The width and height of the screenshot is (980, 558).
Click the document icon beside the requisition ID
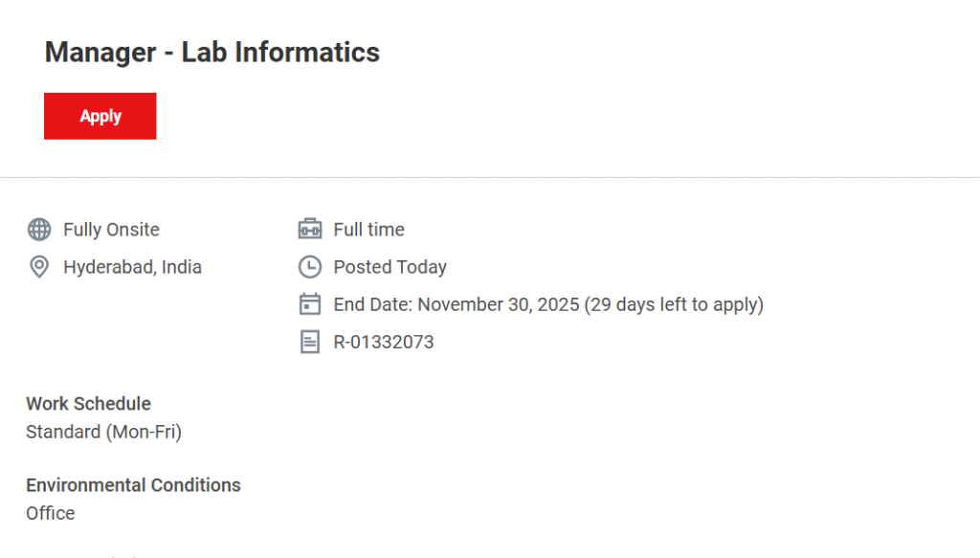click(309, 342)
